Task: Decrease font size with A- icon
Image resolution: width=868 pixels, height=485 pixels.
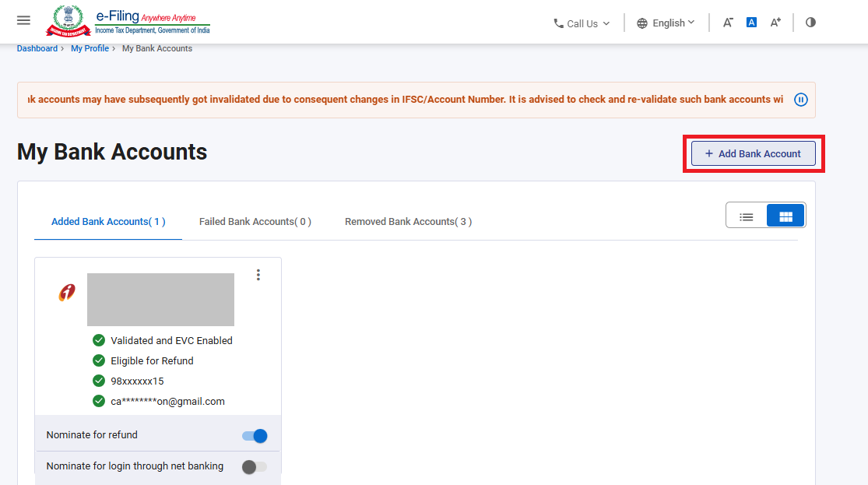Action: tap(728, 23)
